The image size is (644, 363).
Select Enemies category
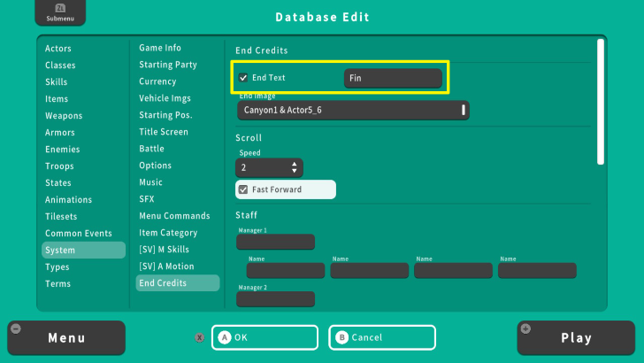pyautogui.click(x=63, y=150)
